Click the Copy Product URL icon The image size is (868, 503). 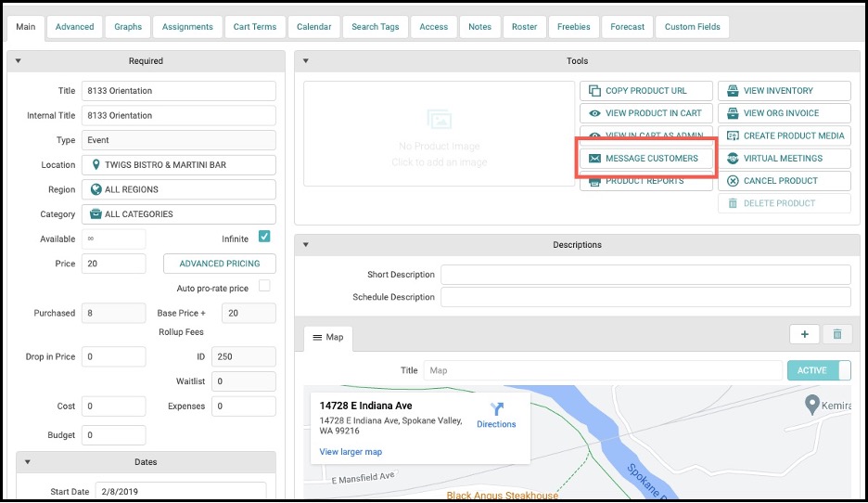[594, 91]
